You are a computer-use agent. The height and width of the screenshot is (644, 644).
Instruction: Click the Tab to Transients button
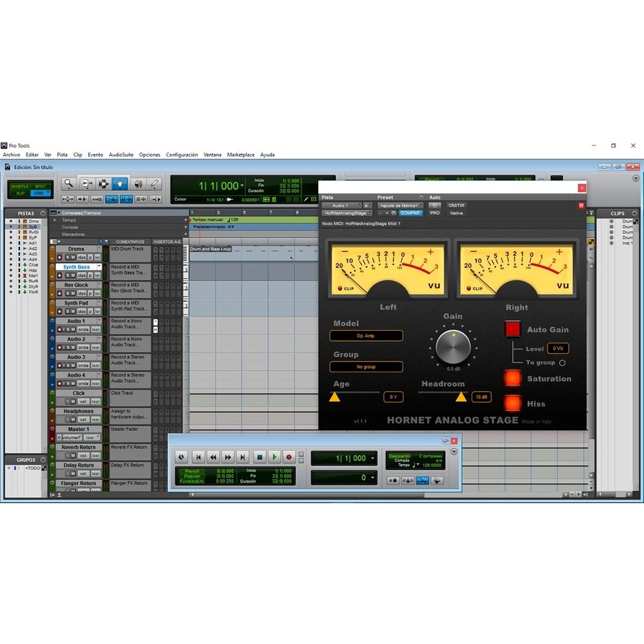[82, 199]
